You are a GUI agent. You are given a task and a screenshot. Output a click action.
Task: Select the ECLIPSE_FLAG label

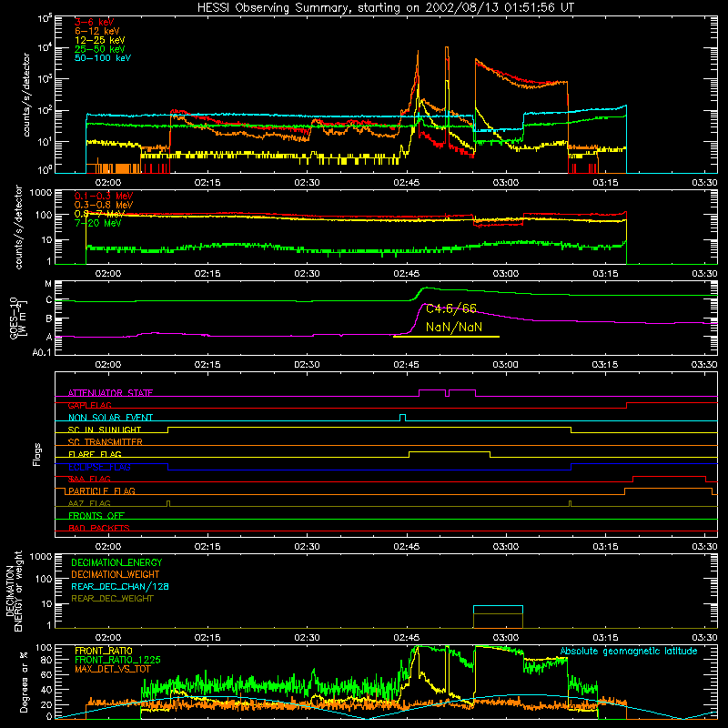99,467
